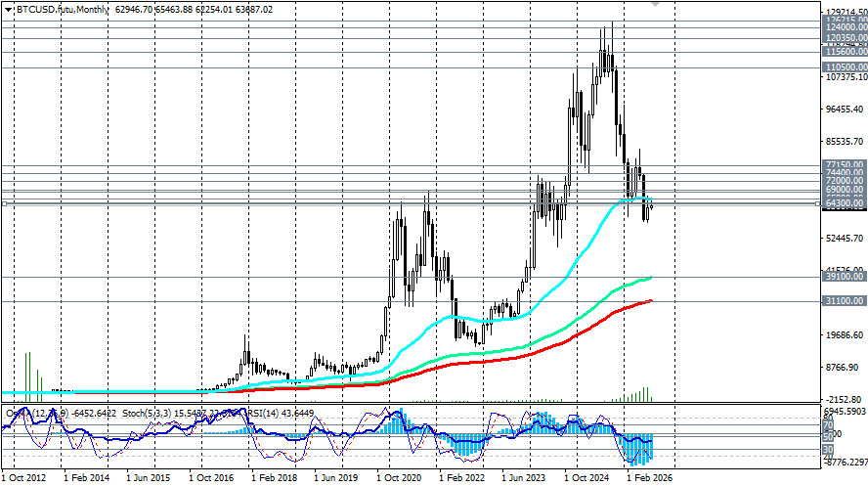Click the 1 Feb 2026 date label
The height and width of the screenshot is (486, 868).
(x=649, y=478)
